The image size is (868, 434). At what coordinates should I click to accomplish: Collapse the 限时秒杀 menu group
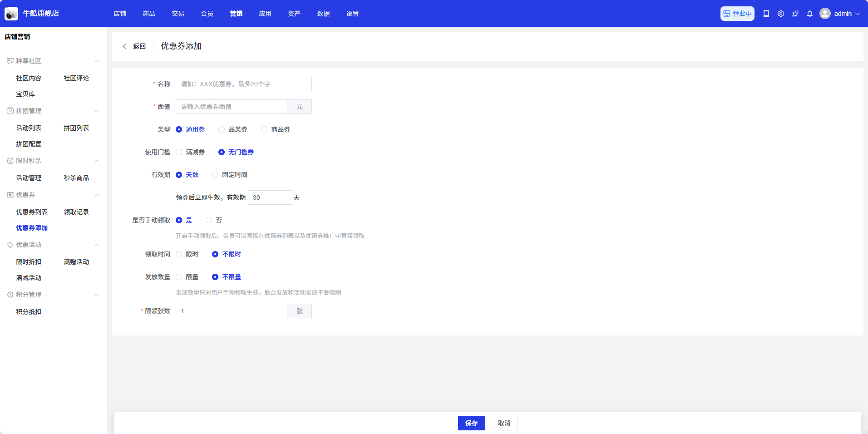click(97, 161)
